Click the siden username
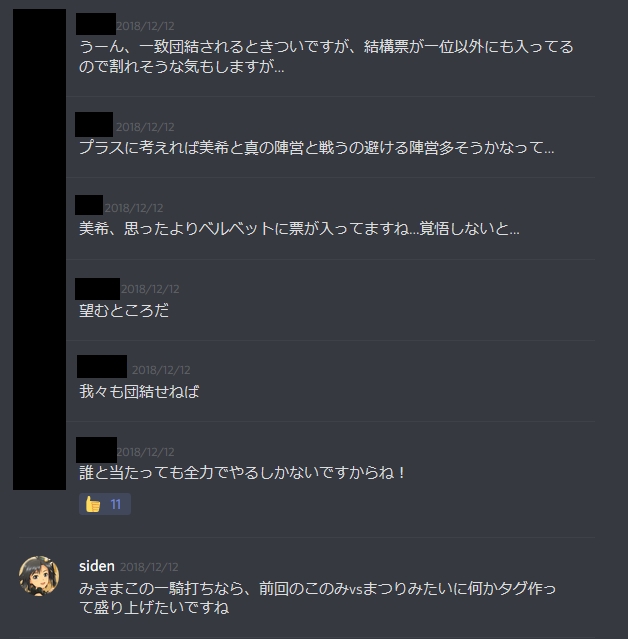This screenshot has height=639, width=628. click(97, 566)
